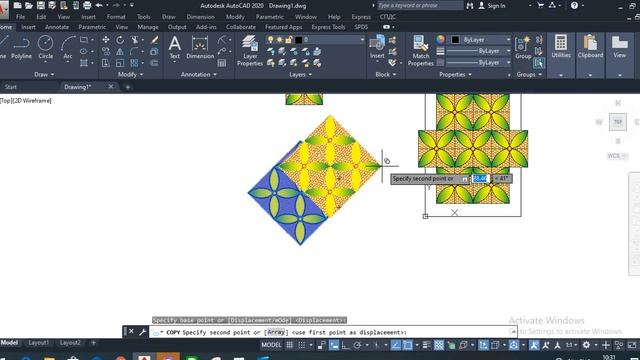Toggle 2D Object Snap in status bar
This screenshot has height=360, width=640.
(x=407, y=345)
